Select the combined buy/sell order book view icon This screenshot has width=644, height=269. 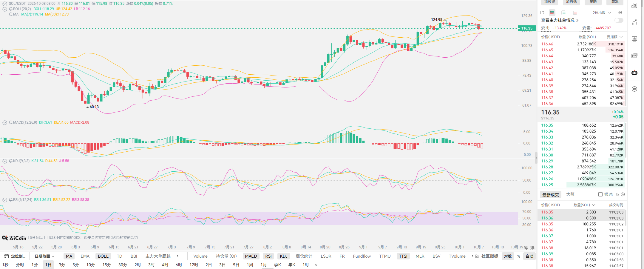click(x=552, y=13)
